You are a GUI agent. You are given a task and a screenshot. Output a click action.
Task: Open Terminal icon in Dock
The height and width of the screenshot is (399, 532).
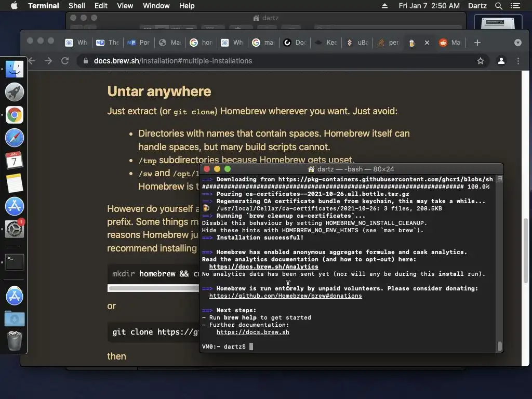pyautogui.click(x=14, y=262)
